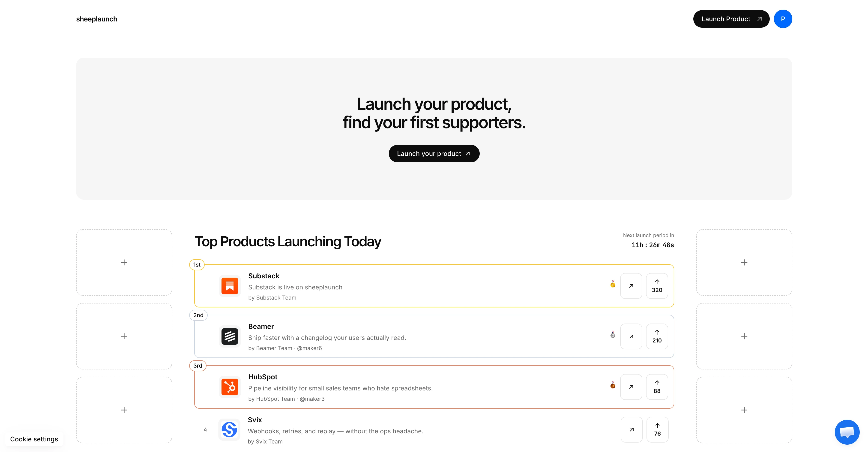This screenshot has width=868, height=452.
Task: Click HubSpot's pipeline visibility tagline
Action: tap(340, 388)
